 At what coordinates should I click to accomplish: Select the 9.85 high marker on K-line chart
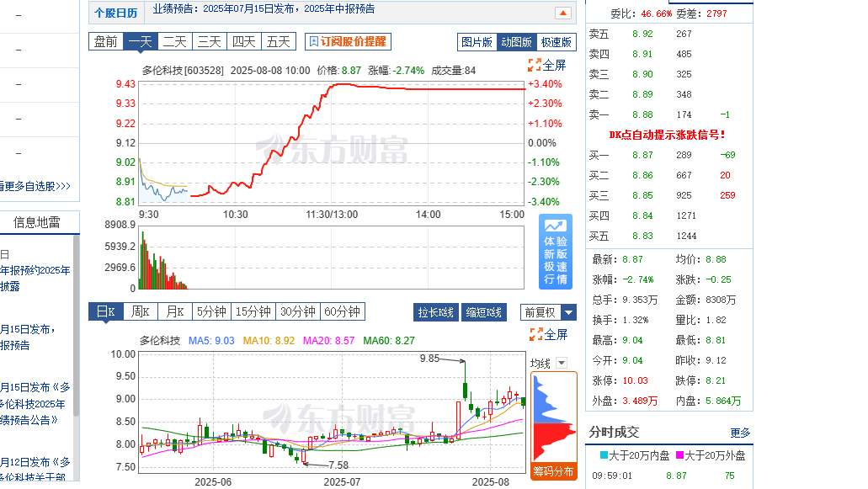[429, 359]
